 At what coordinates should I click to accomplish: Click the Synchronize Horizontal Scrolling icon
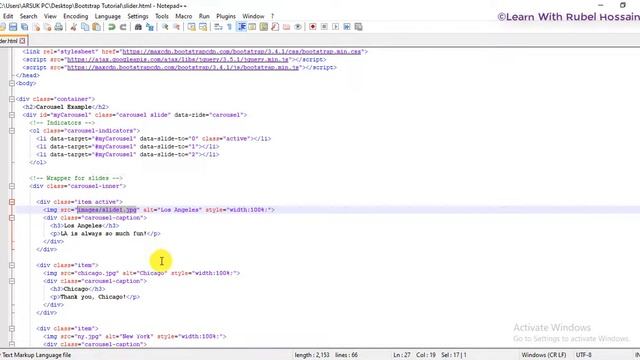click(203, 27)
